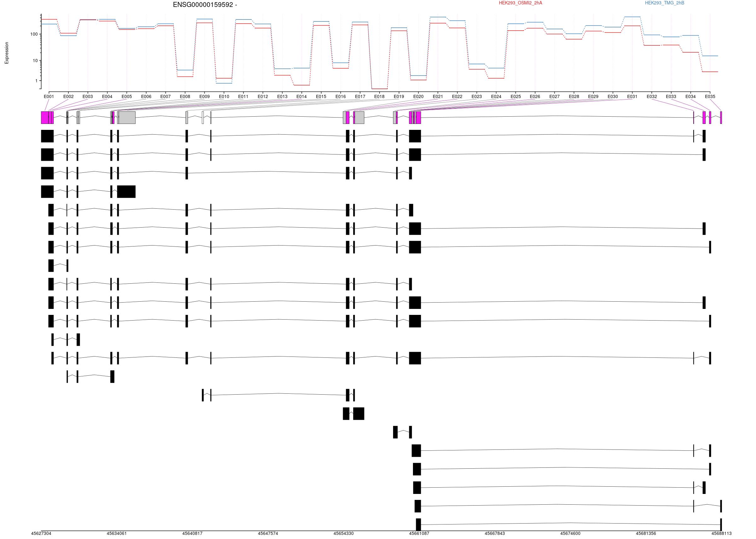Click the wide magenta first exon in gene model
The width and height of the screenshot is (756, 539).
click(45, 118)
